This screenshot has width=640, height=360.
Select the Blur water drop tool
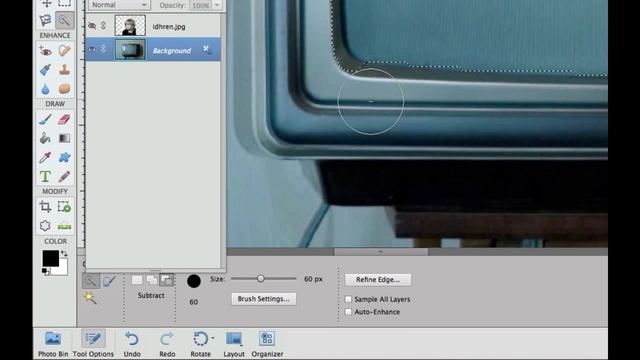point(46,89)
